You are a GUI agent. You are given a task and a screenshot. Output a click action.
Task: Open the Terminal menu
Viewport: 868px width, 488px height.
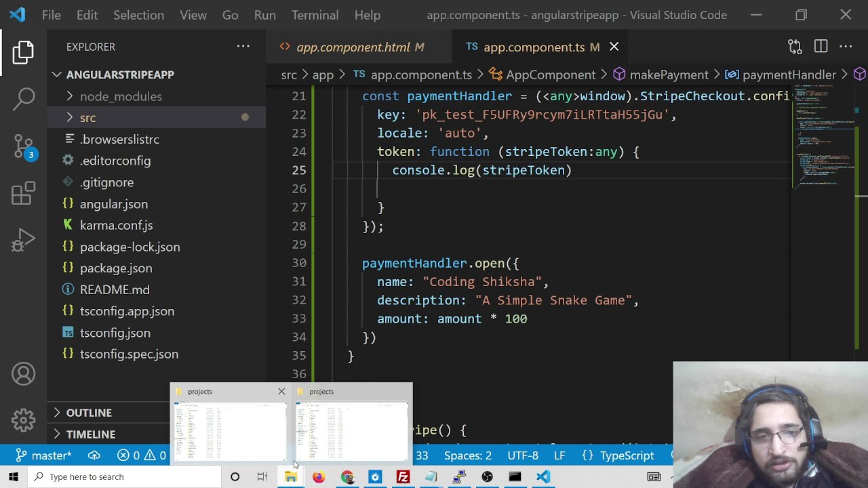tap(315, 15)
